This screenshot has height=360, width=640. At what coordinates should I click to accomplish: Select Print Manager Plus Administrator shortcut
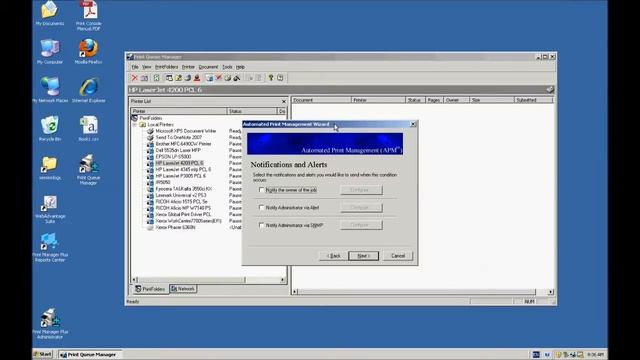(50, 324)
